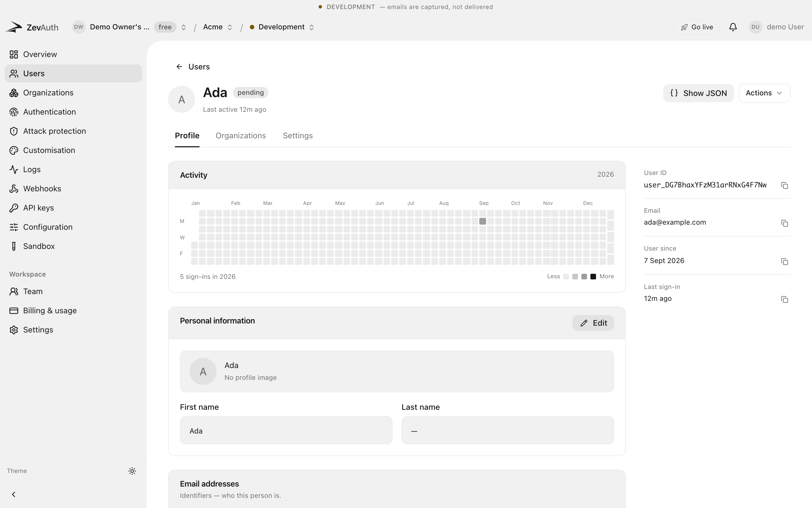Copy the Last sign-in value
The height and width of the screenshot is (508, 812).
point(784,299)
